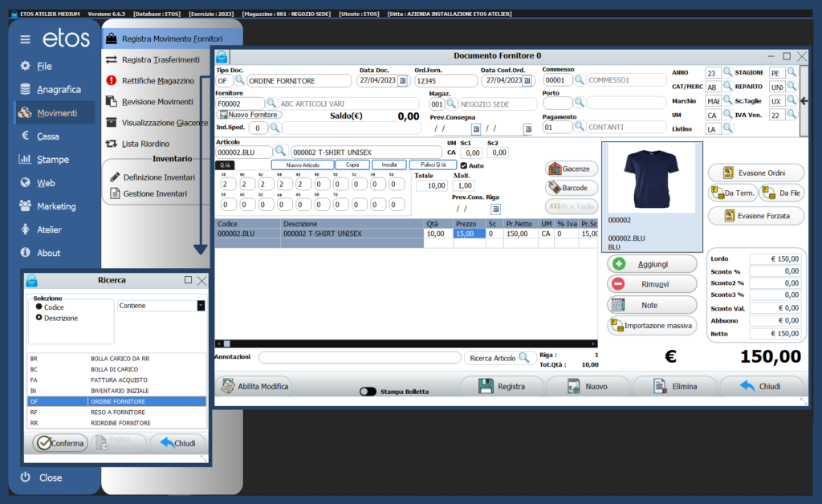
Task: Open the Contiene dropdown in Ricerca
Action: [x=200, y=306]
